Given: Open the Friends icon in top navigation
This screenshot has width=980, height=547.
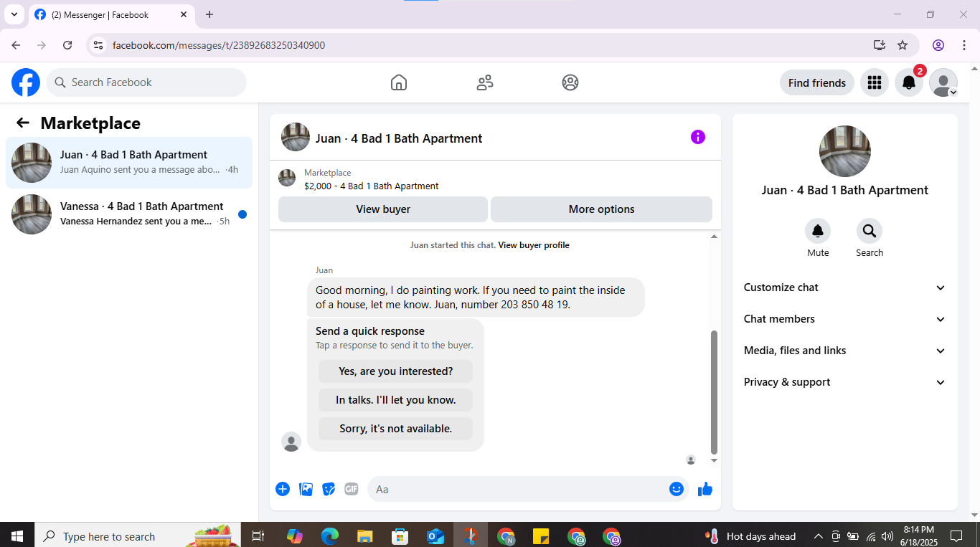Looking at the screenshot, I should click(x=485, y=82).
